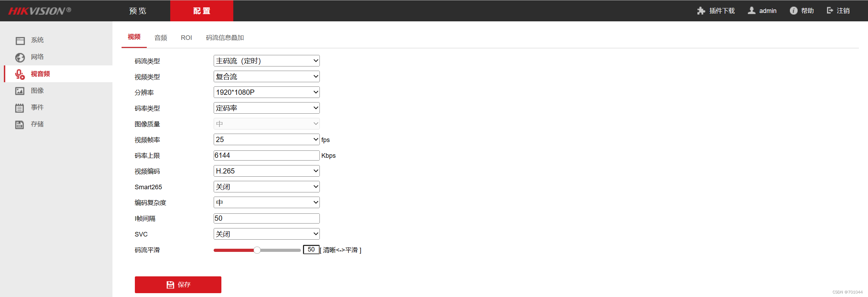Image resolution: width=868 pixels, height=297 pixels.
Task: Click the disabled 图像质量 quality dropdown
Action: (x=267, y=124)
